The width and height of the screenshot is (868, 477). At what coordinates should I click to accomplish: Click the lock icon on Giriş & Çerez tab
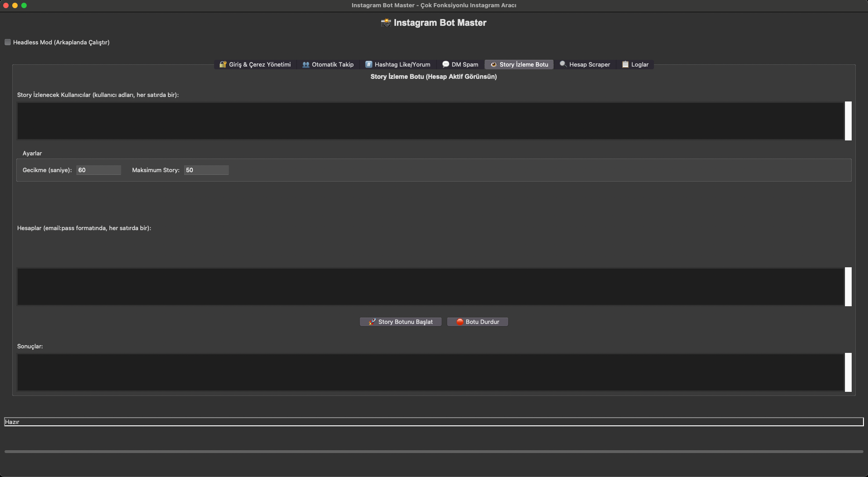(223, 64)
